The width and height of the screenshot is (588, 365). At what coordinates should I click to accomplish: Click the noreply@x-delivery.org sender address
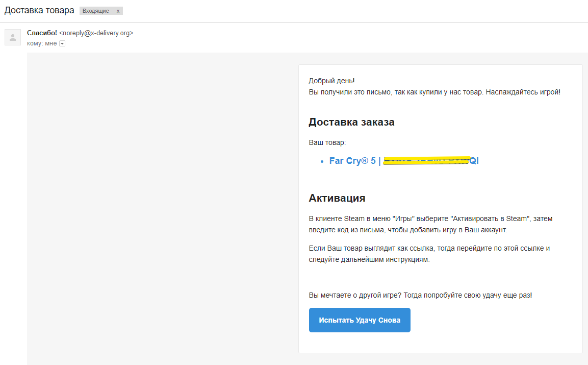coord(96,33)
